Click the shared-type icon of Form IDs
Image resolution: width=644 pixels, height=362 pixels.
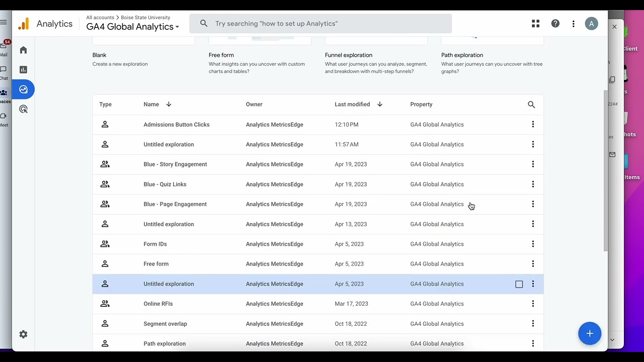tap(105, 244)
